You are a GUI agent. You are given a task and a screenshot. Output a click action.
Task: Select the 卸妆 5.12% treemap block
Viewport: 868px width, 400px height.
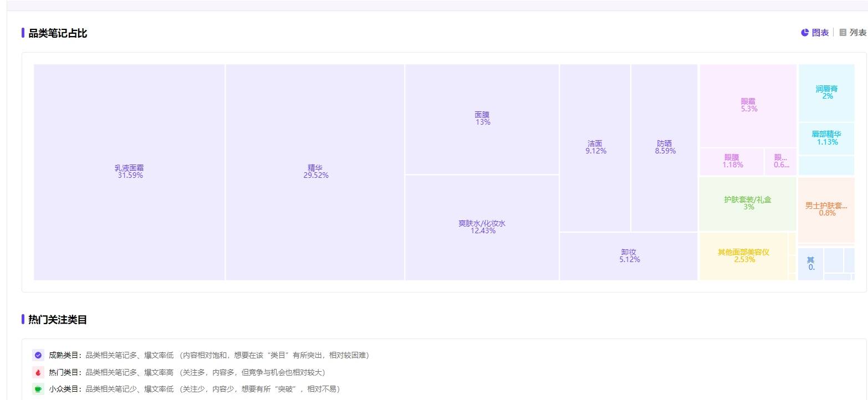pyautogui.click(x=629, y=257)
